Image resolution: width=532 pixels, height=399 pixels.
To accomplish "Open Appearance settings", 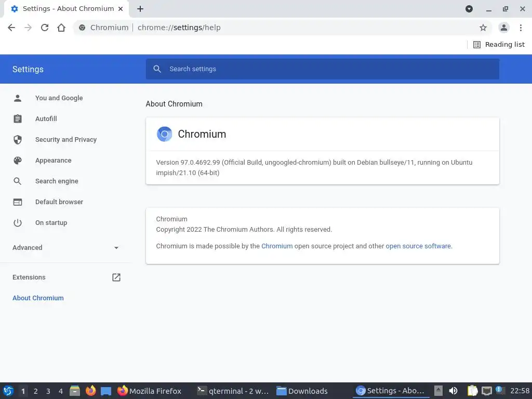I will 54,160.
